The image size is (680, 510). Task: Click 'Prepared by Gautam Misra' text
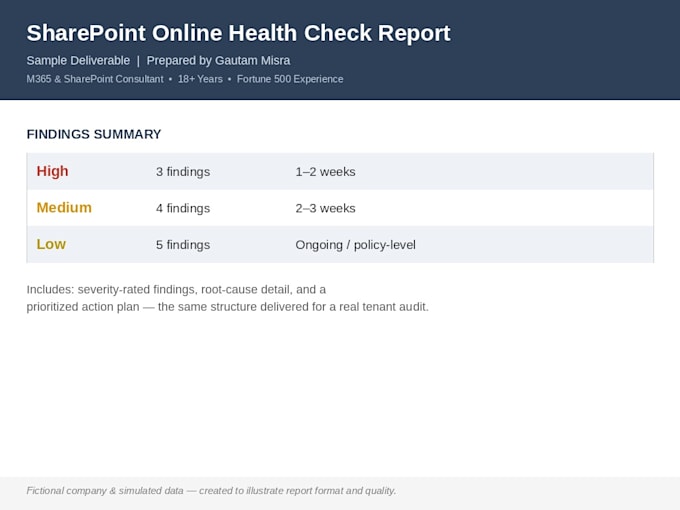click(x=218, y=61)
